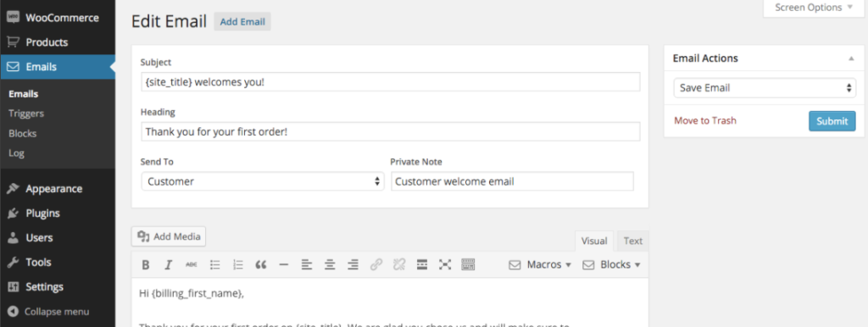Open the Appearance menu
This screenshot has height=327, width=868.
[58, 189]
